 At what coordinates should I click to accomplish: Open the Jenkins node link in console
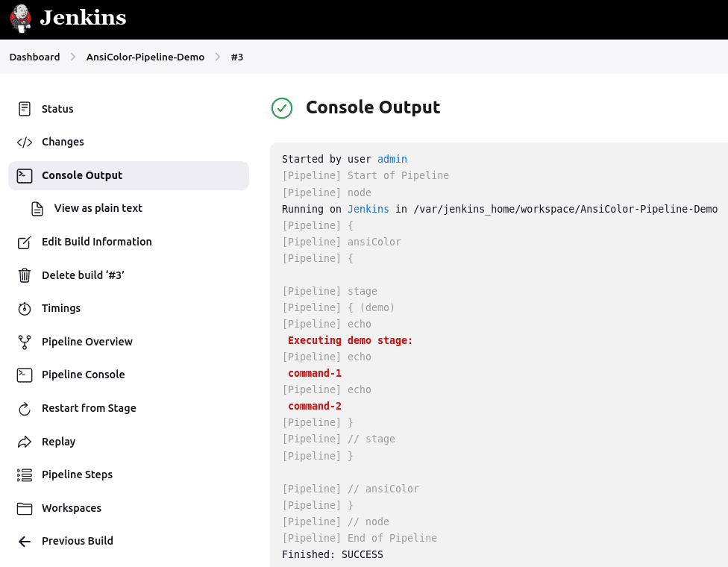368,210
